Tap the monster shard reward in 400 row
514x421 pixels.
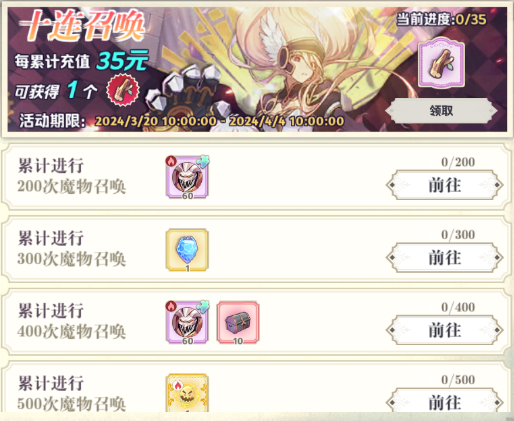point(187,323)
